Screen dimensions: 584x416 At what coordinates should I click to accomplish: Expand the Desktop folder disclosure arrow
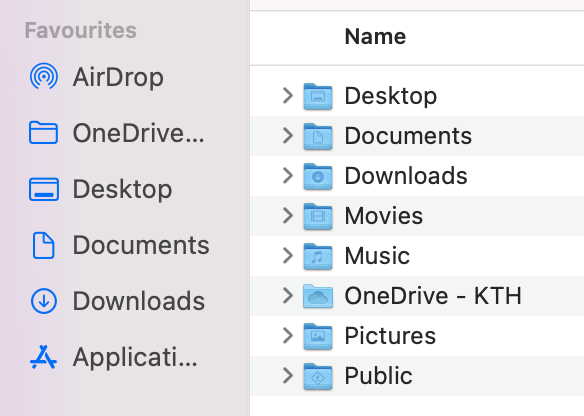coord(288,96)
